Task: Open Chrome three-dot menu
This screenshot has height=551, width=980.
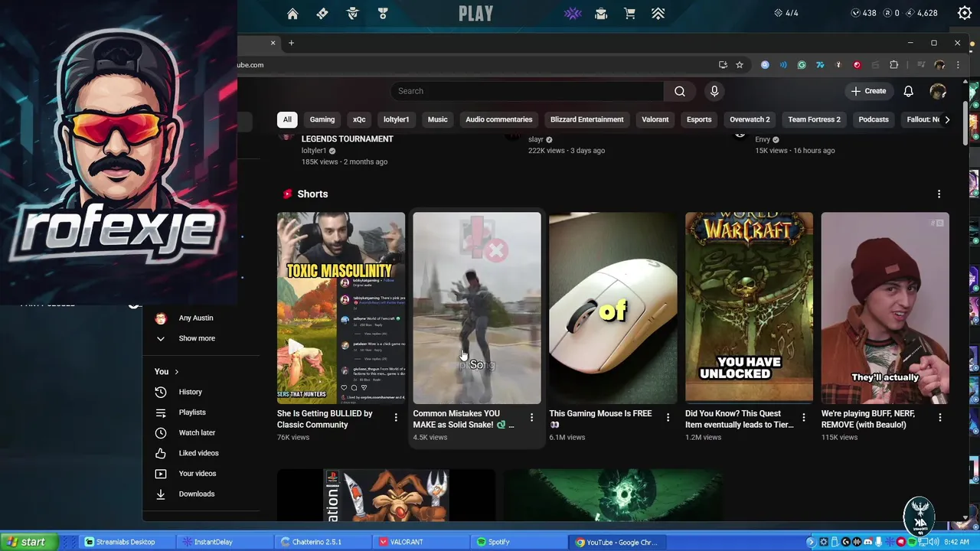Action: click(958, 65)
